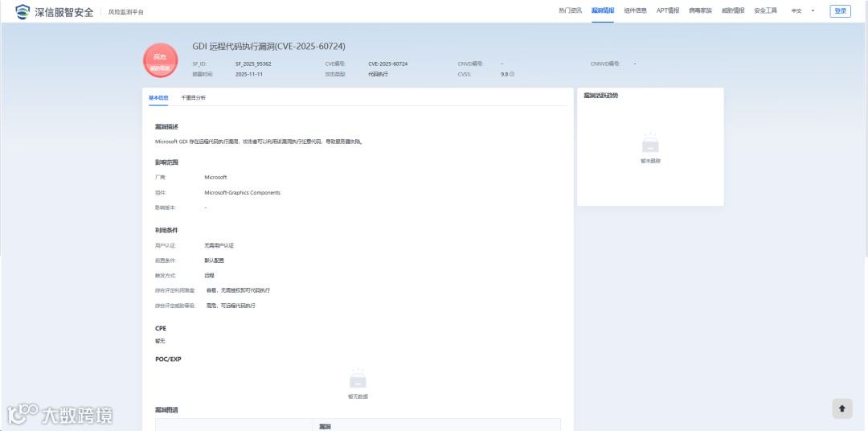Click the 漏洞活跃趋势 panel title

(x=600, y=95)
